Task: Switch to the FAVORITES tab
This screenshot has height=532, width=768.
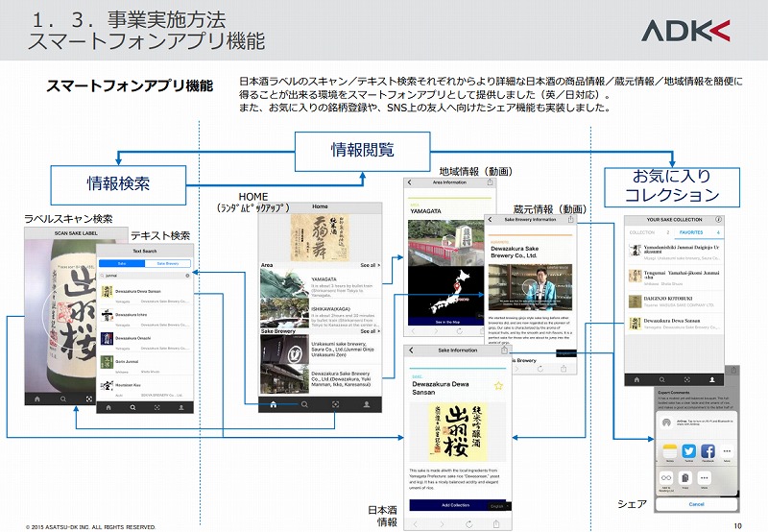Action: tap(691, 232)
